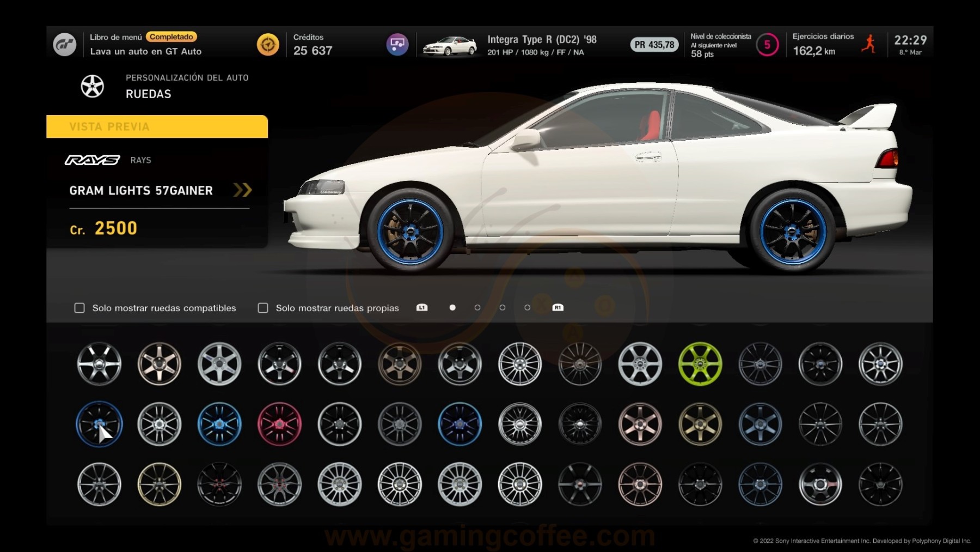Click the gold credits coin icon
Screen dimensions: 980x552
(268, 45)
